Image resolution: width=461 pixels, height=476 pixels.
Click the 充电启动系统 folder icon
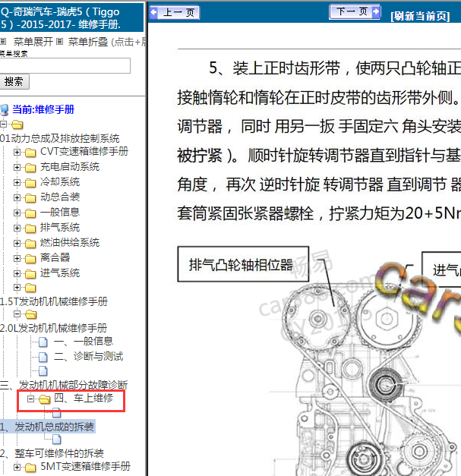(x=30, y=167)
